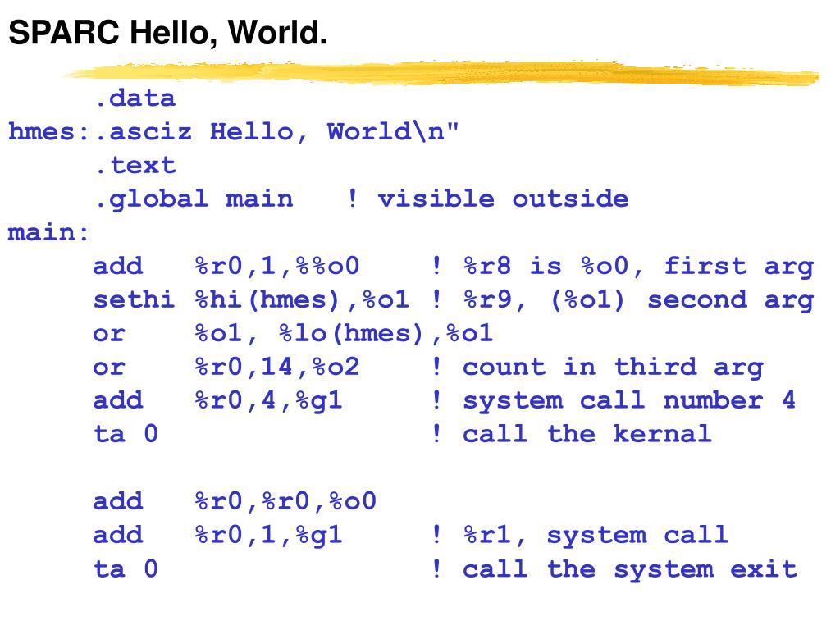Click the ".asciz Hello, World\n" string definition
Image resolution: width=840 pixels, height=630 pixels.
[x=277, y=132]
